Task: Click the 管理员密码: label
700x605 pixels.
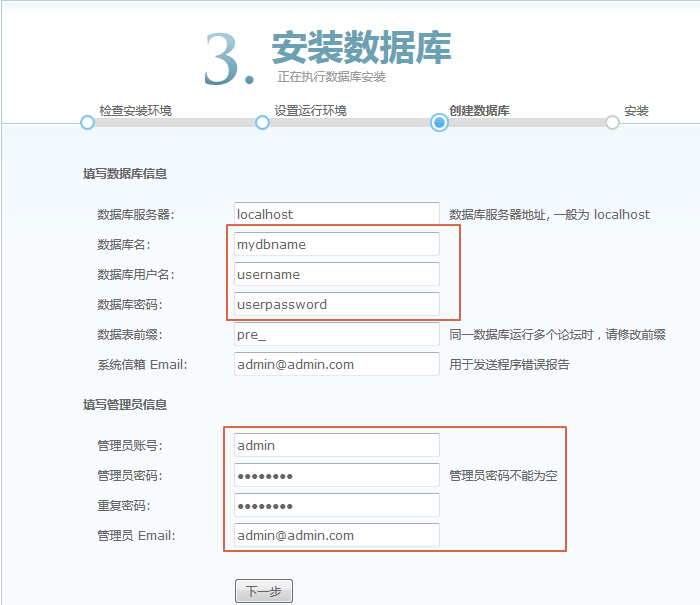Action: (x=130, y=476)
